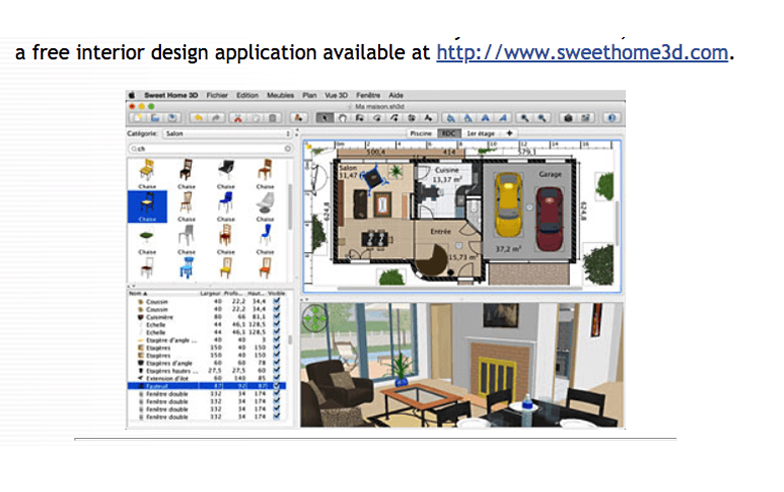Select the Cuisinière furniture row

pos(206,317)
